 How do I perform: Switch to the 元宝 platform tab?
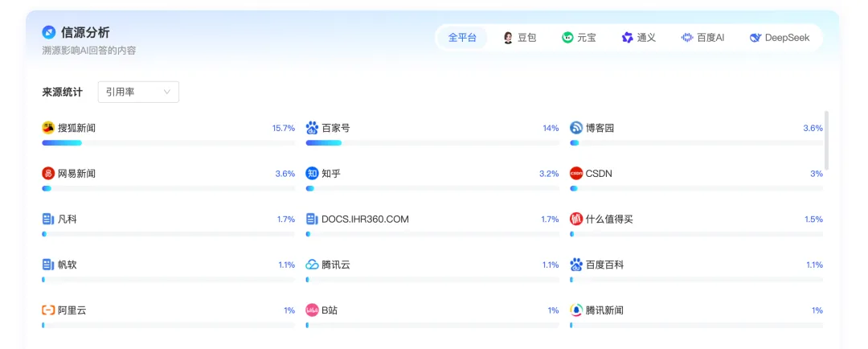coord(579,38)
